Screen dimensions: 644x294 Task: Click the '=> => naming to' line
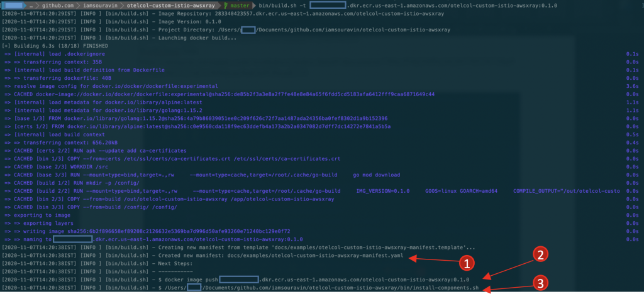coord(154,239)
